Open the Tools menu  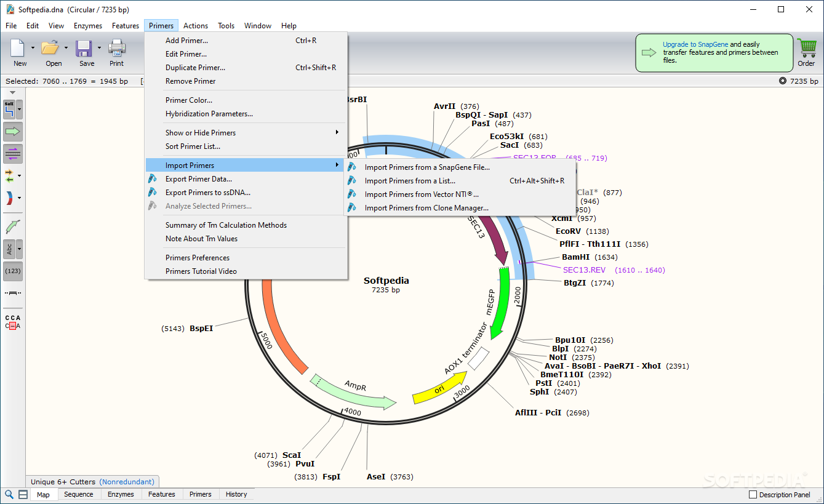tap(226, 26)
